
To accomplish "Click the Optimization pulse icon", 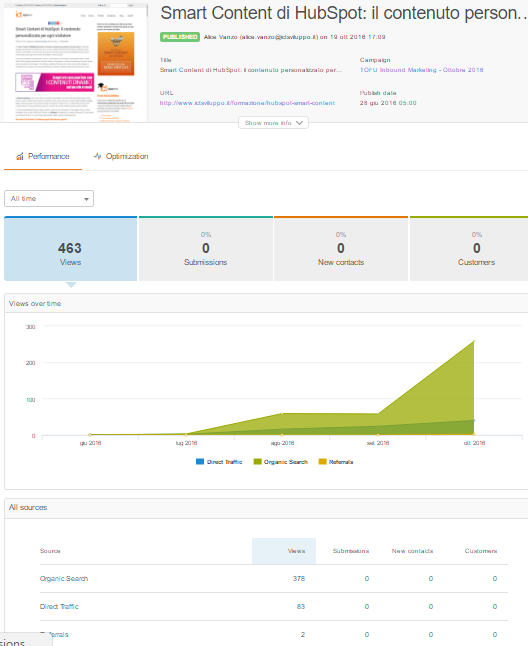I will 97,156.
